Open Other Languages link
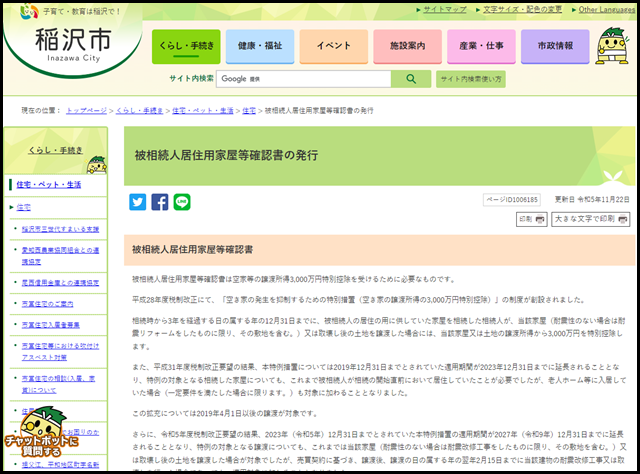Viewport: 640px width, 474px height. pos(607,9)
